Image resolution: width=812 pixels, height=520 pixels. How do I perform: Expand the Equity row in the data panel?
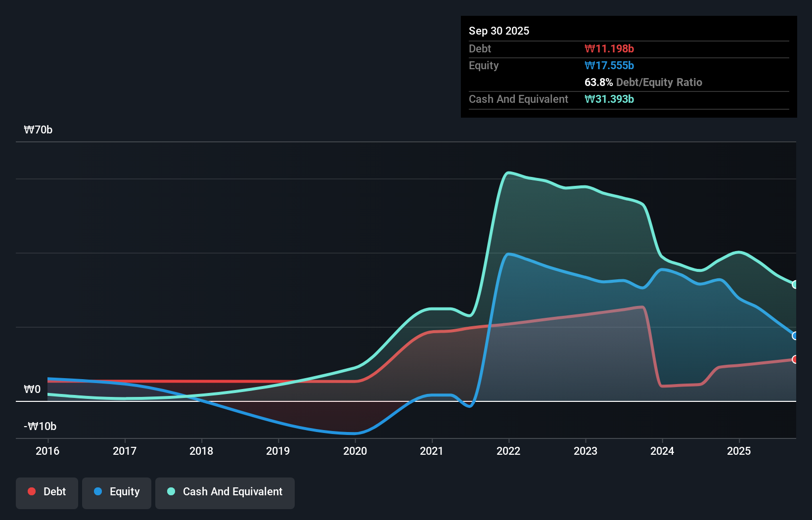pos(484,65)
